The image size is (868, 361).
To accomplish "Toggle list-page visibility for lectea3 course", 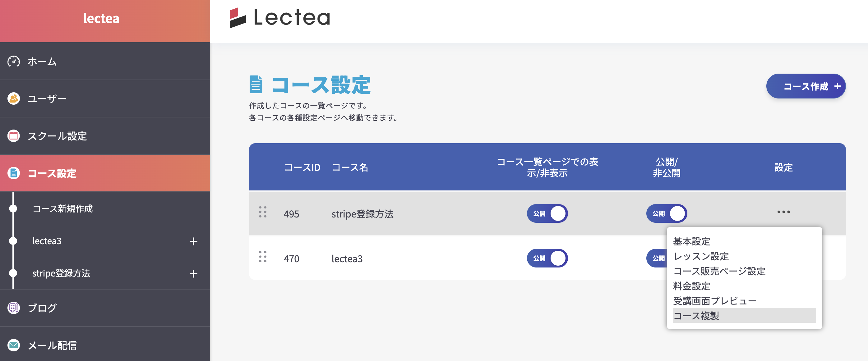I will point(547,258).
